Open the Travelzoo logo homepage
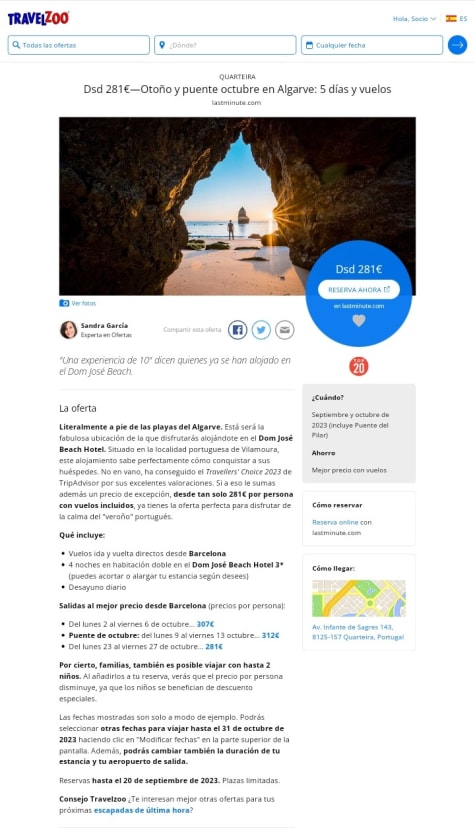Image resolution: width=475 pixels, height=828 pixels. tap(38, 18)
